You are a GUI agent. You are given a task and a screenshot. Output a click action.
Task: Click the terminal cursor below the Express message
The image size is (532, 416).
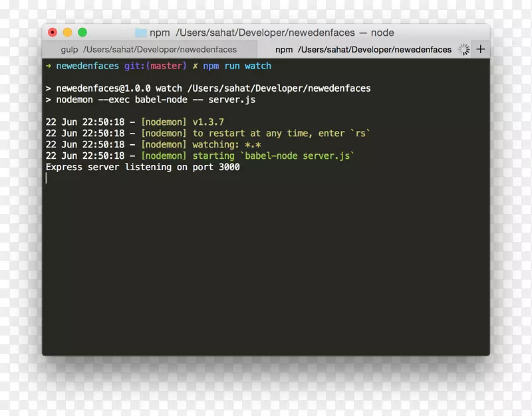click(x=47, y=178)
